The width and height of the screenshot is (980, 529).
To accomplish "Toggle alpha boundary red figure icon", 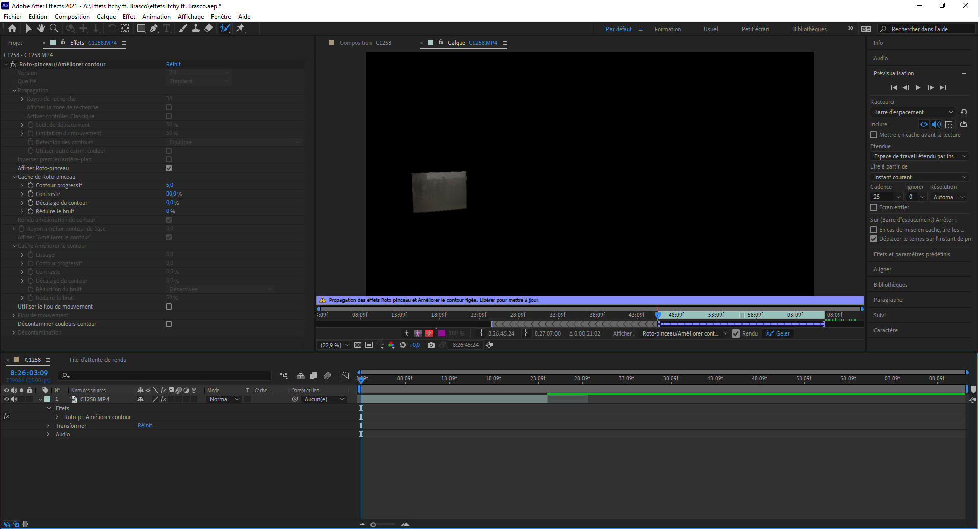I will coord(429,333).
